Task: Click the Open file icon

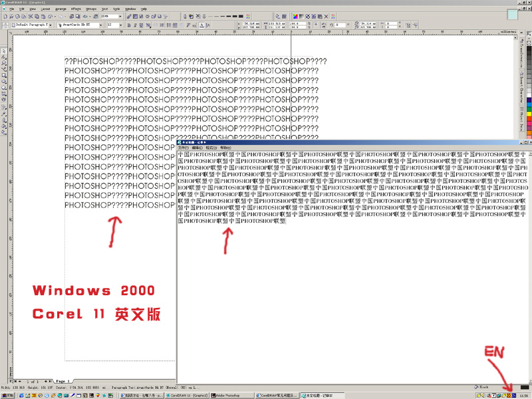Action: [11, 16]
